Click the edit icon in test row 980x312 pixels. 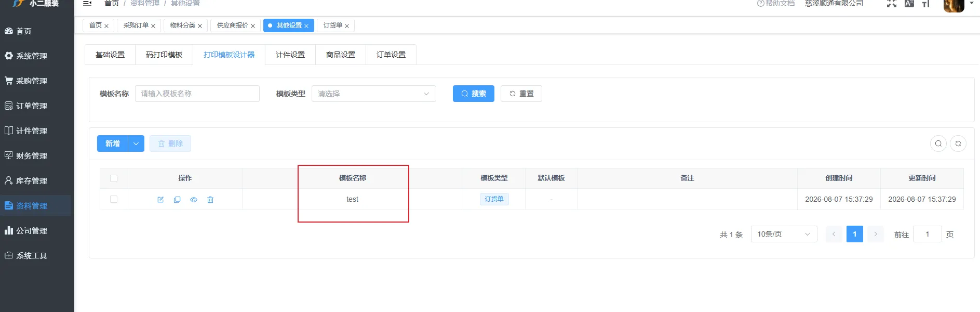coord(160,200)
